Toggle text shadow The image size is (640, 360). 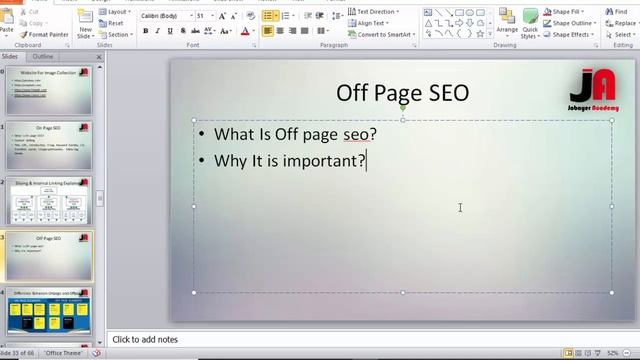click(182, 31)
